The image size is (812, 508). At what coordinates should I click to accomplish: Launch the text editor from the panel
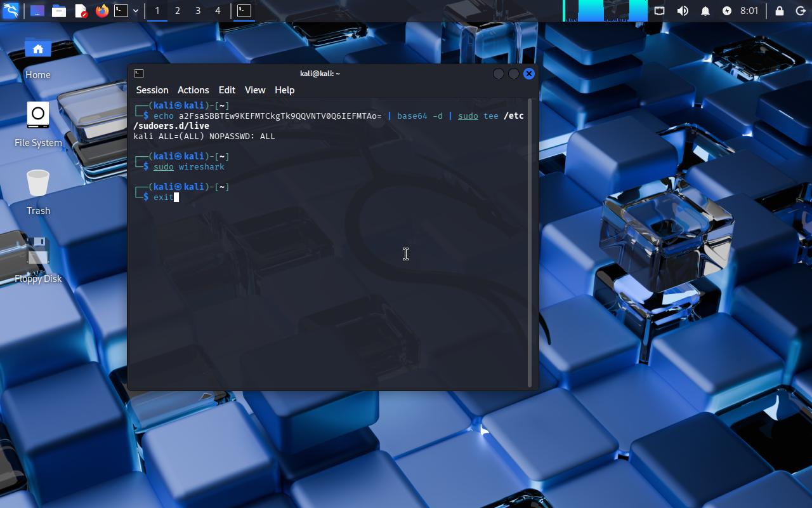(x=81, y=11)
